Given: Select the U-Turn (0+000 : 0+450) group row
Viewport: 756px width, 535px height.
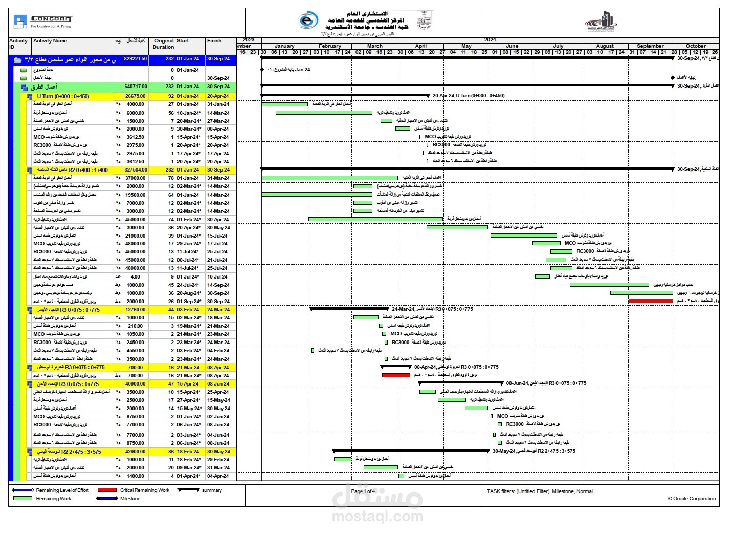Looking at the screenshot, I should (x=131, y=96).
